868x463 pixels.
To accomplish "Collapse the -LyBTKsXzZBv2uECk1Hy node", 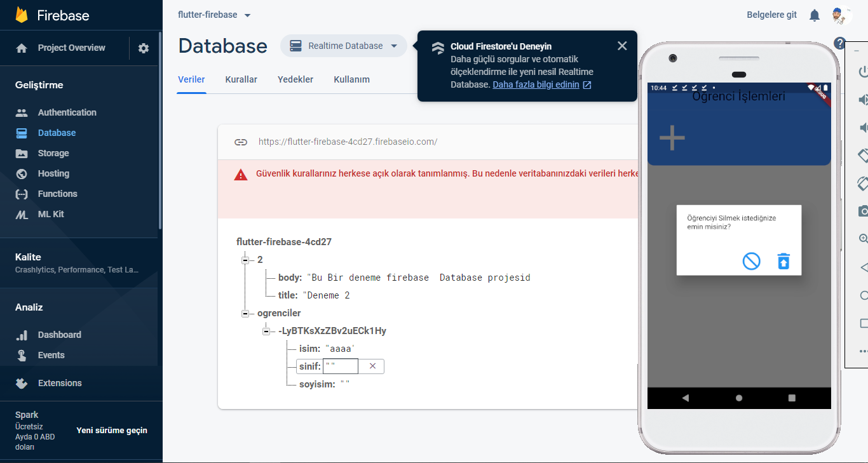I will [266, 331].
